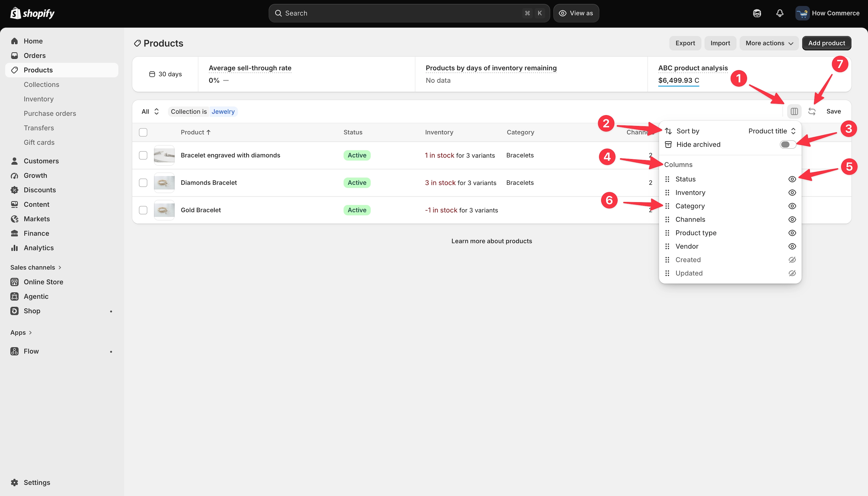Open Average sell-through rate metric

[250, 68]
